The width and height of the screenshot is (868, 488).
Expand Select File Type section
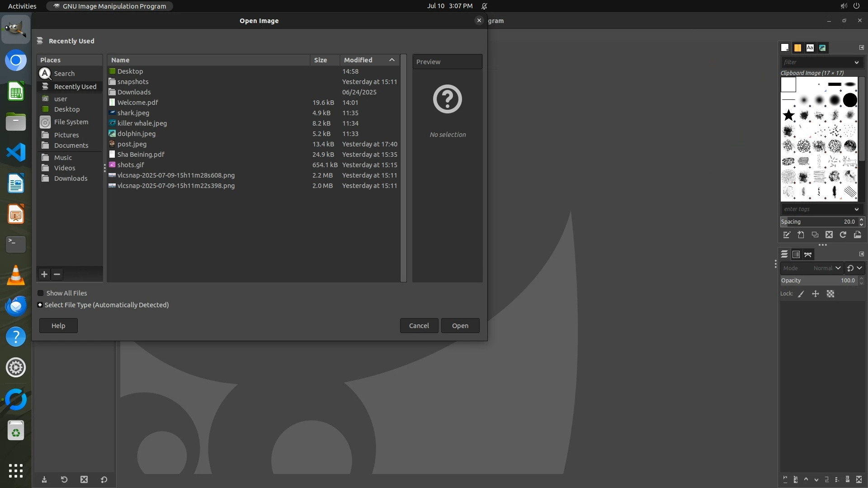point(40,305)
